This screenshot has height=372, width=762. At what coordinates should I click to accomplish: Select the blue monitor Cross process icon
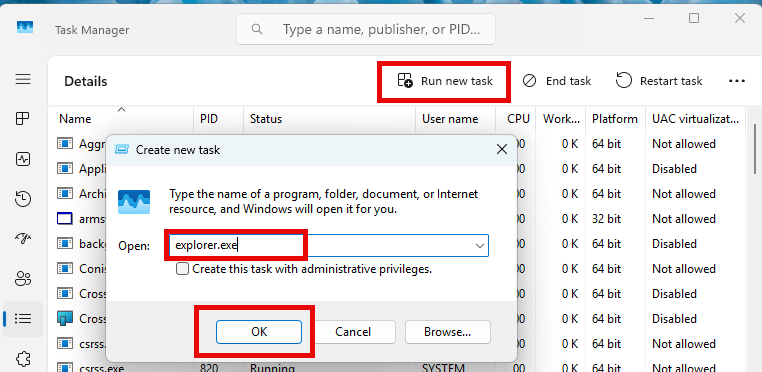(65, 319)
